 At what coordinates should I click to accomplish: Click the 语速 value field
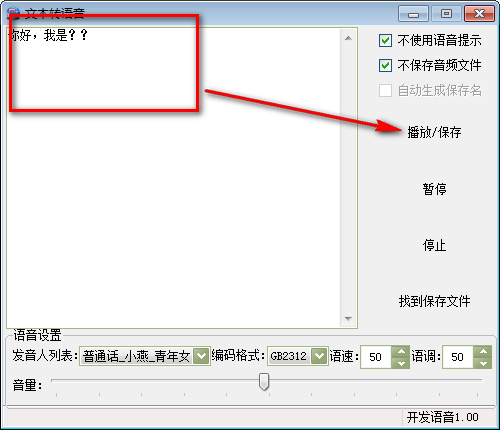[376, 357]
